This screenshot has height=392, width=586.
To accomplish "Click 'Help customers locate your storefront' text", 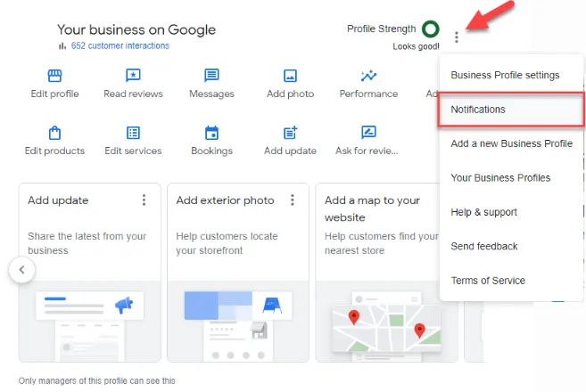I will click(x=227, y=243).
